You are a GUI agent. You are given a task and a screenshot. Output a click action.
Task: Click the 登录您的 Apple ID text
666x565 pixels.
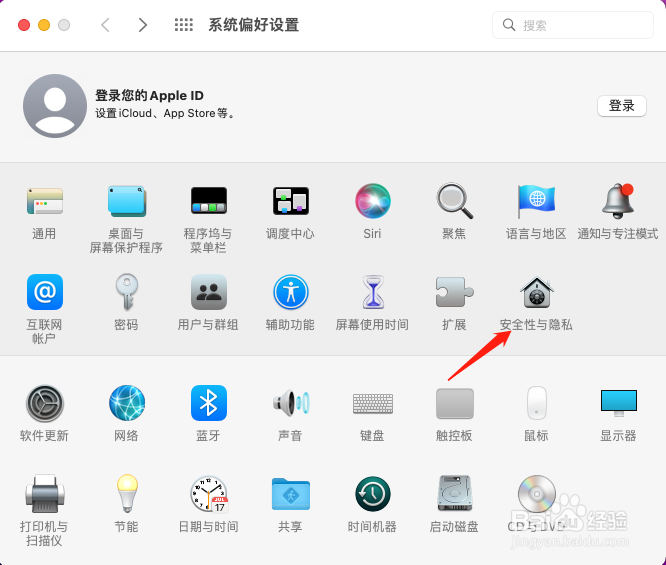point(149,95)
